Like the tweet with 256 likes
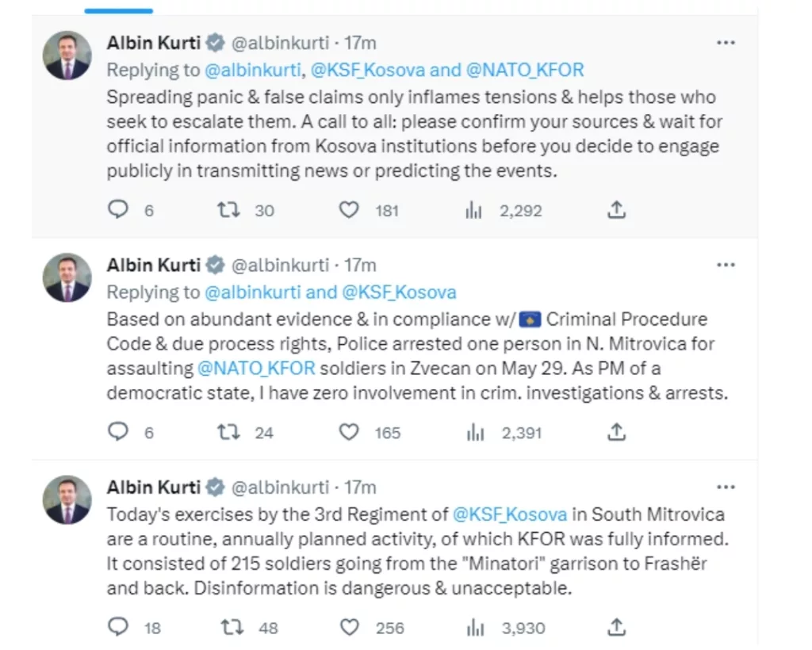Screen dimensions: 812x650 (x=350, y=627)
